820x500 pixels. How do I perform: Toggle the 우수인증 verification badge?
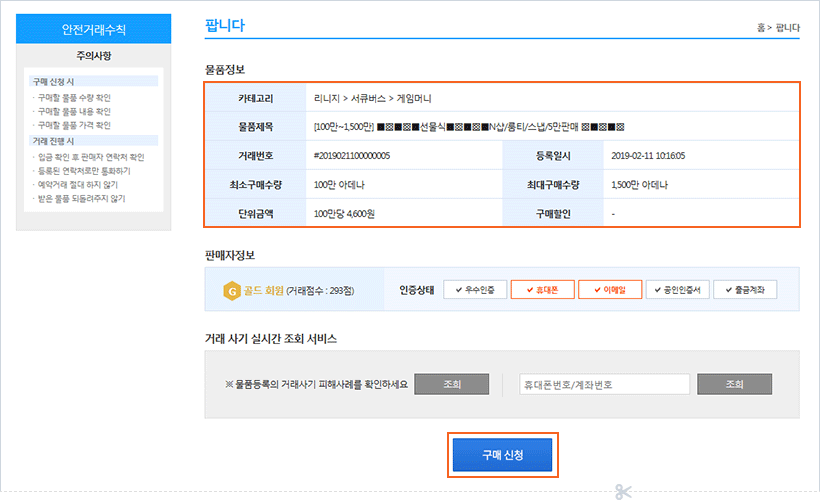click(x=474, y=289)
